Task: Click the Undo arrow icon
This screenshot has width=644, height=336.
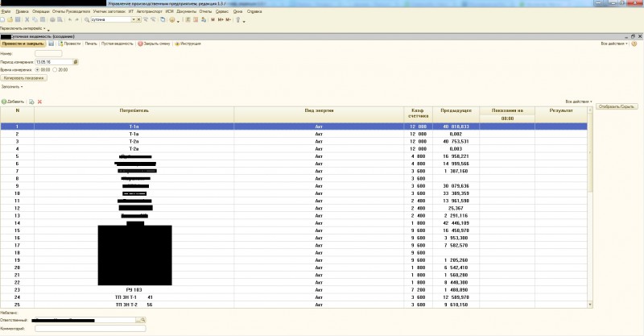Action: point(70,19)
